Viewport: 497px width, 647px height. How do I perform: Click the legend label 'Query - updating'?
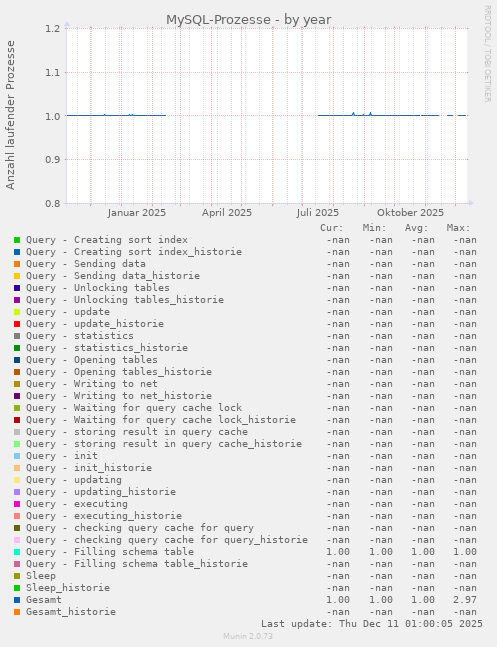click(74, 479)
